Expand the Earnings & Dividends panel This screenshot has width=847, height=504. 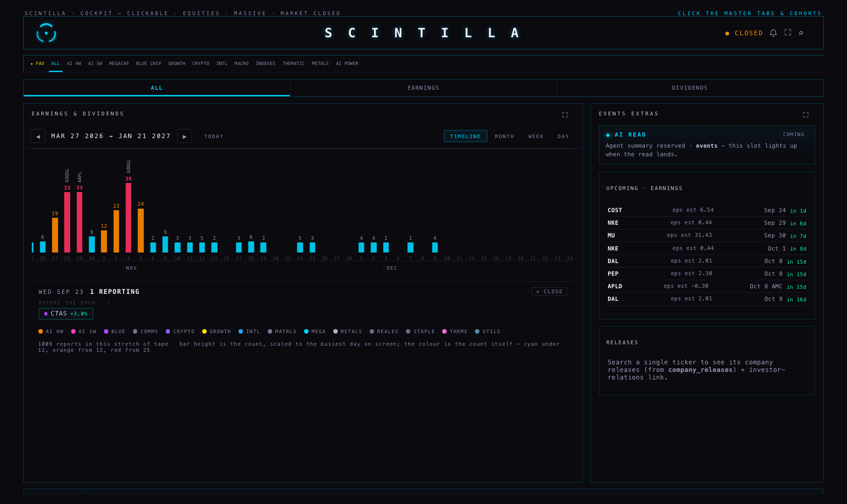click(565, 115)
